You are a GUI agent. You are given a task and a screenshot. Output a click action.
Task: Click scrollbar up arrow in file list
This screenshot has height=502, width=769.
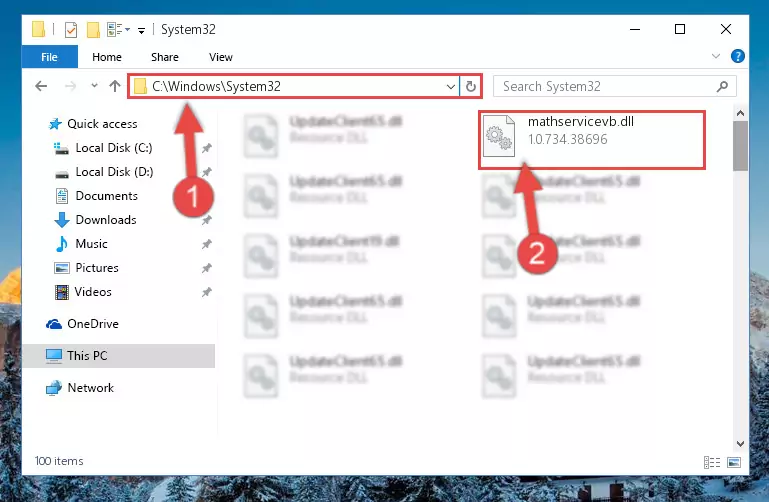click(x=740, y=113)
